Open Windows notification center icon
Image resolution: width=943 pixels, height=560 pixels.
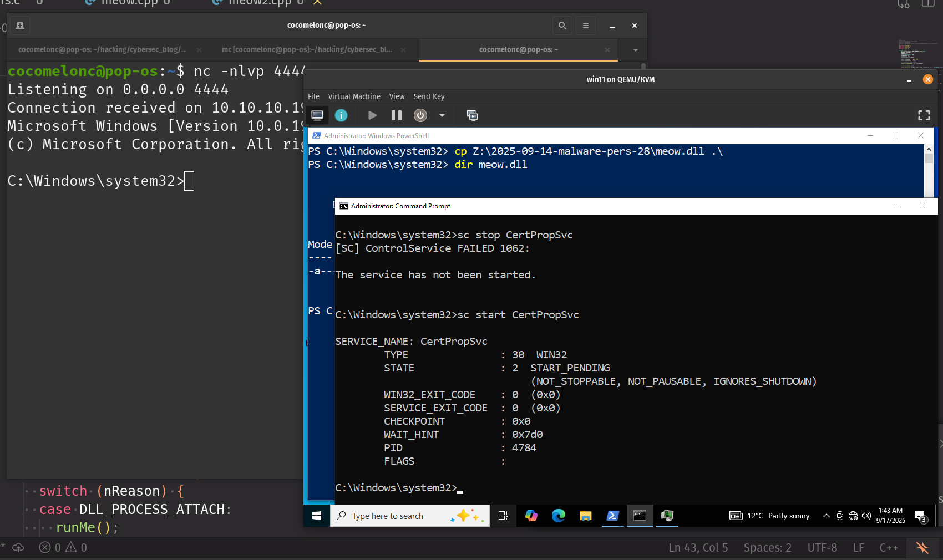[921, 516]
